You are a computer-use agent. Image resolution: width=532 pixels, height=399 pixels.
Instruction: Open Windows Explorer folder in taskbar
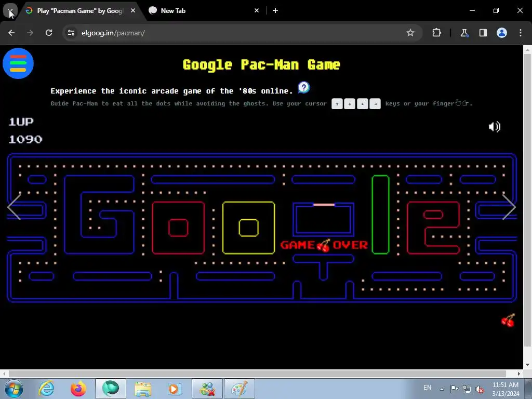pyautogui.click(x=143, y=389)
